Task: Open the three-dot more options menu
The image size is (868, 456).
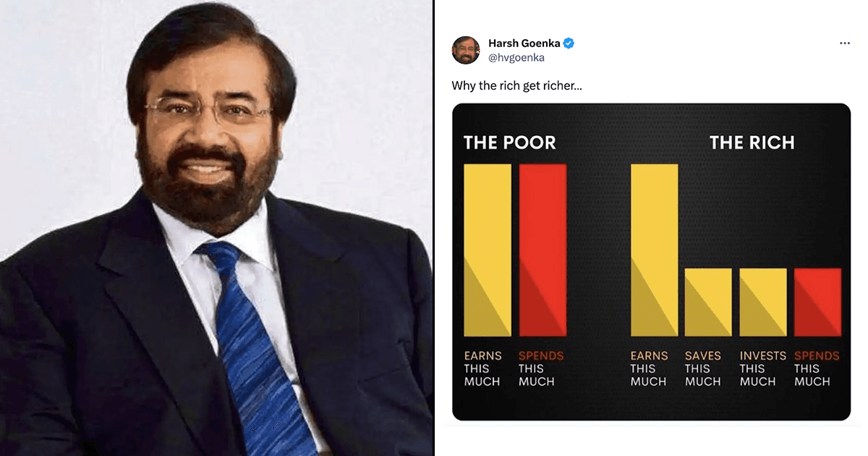Action: pos(844,43)
